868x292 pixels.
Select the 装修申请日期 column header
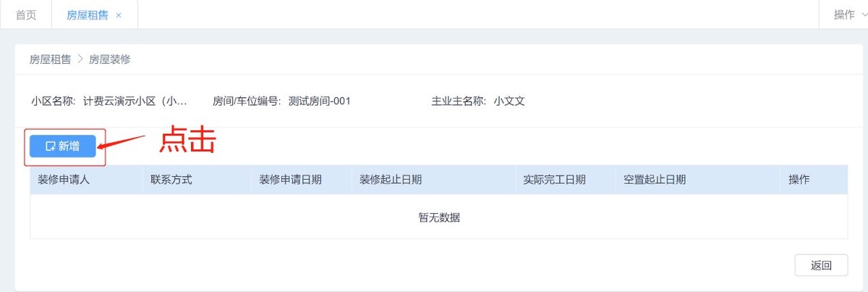click(x=291, y=180)
